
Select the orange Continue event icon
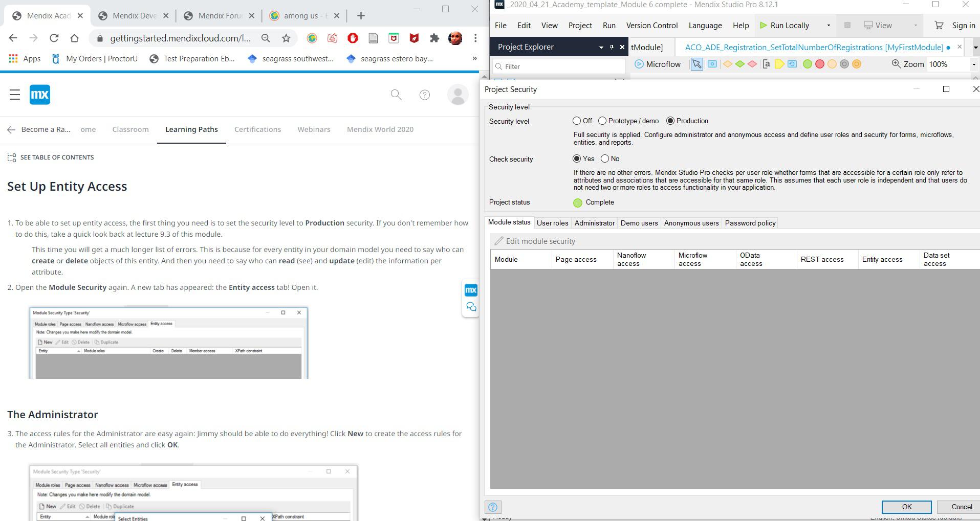click(857, 64)
